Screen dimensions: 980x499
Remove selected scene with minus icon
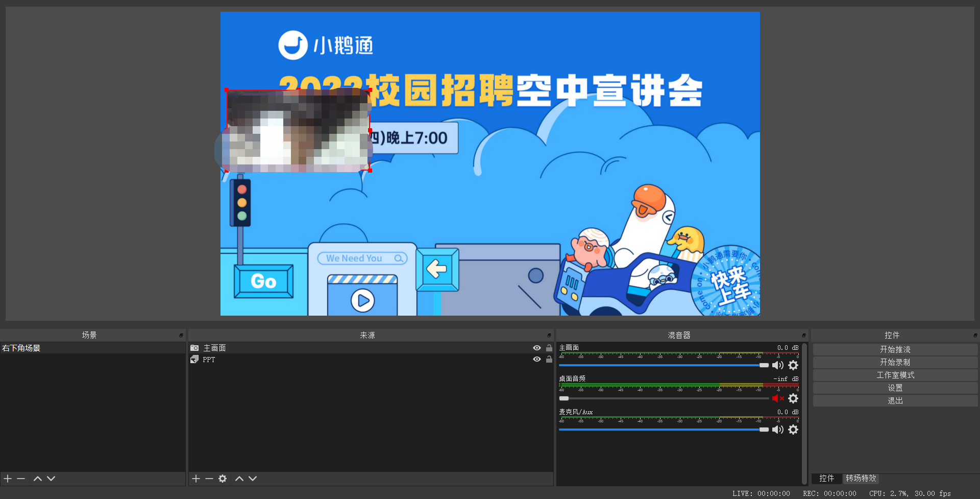click(x=21, y=479)
